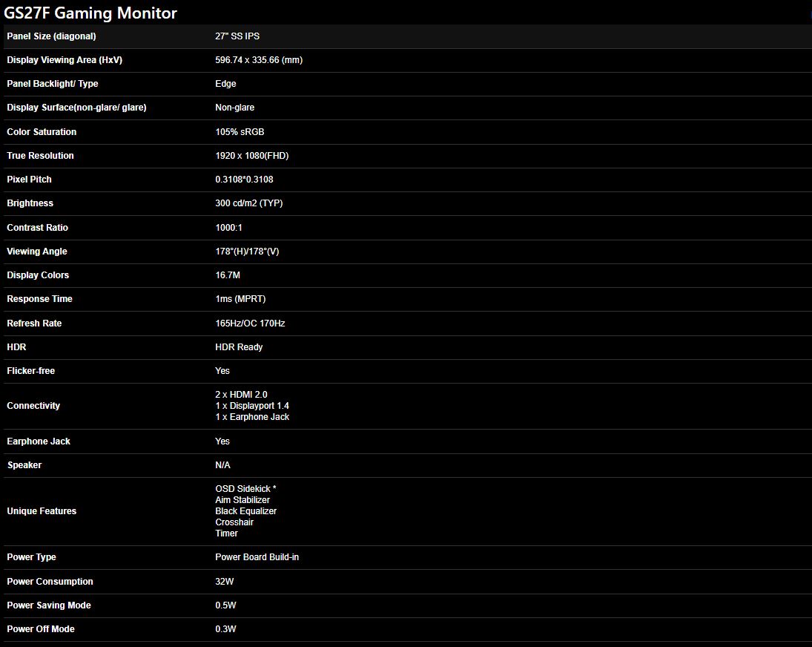Click the 16.7M display colors value
Screen dimensions: 812x647
tap(228, 275)
